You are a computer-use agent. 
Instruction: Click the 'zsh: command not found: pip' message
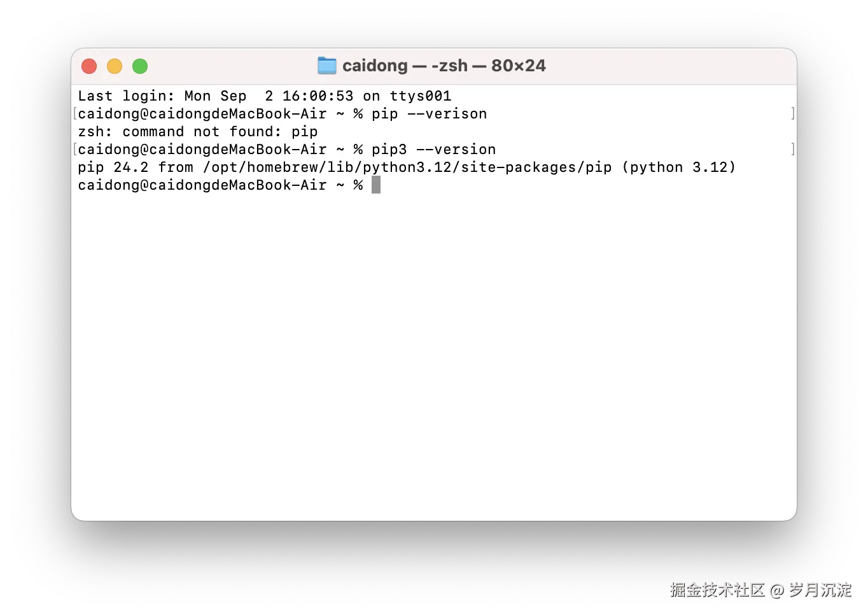[198, 131]
